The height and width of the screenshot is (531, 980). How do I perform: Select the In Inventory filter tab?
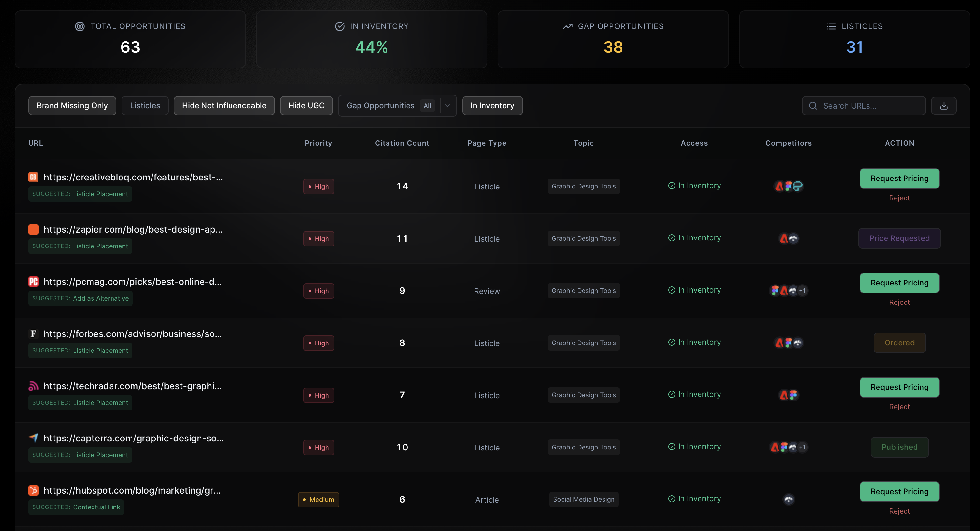pyautogui.click(x=492, y=105)
